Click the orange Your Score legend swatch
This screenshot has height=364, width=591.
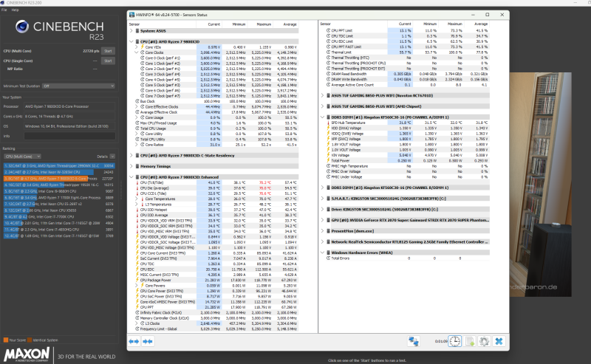coord(6,340)
